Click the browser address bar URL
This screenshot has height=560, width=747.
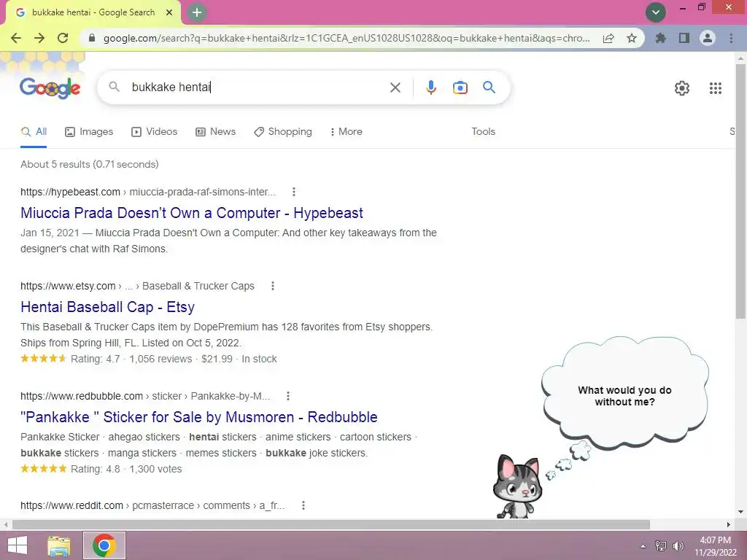(x=347, y=38)
